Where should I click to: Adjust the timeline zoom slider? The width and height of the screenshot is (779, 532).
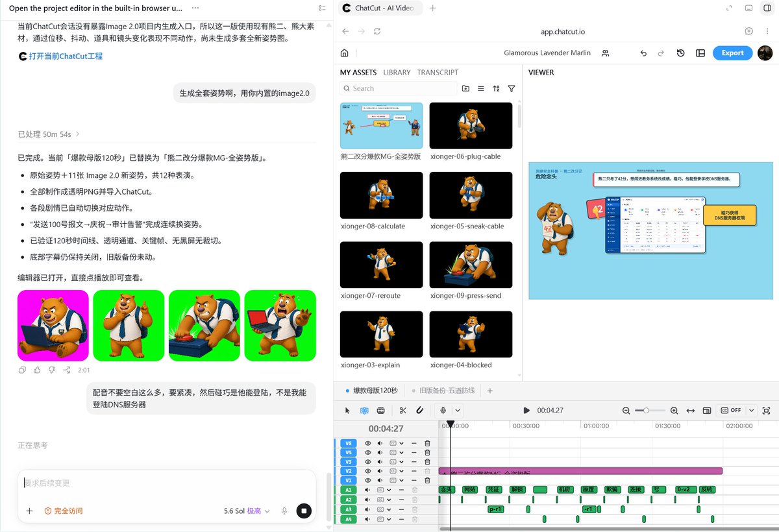click(x=650, y=411)
